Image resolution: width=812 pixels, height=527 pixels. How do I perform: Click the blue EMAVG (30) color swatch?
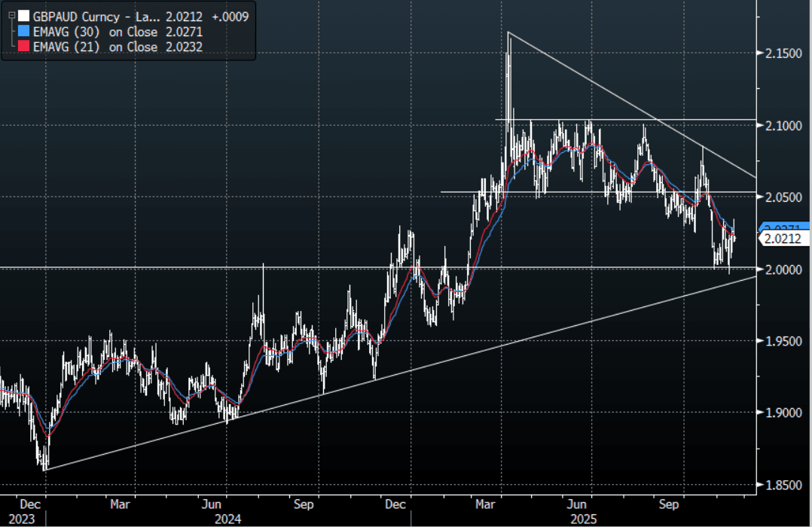(24, 32)
